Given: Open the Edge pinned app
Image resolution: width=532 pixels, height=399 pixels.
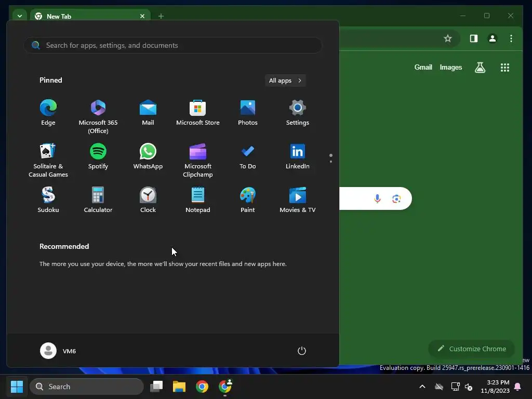Looking at the screenshot, I should (x=48, y=113).
